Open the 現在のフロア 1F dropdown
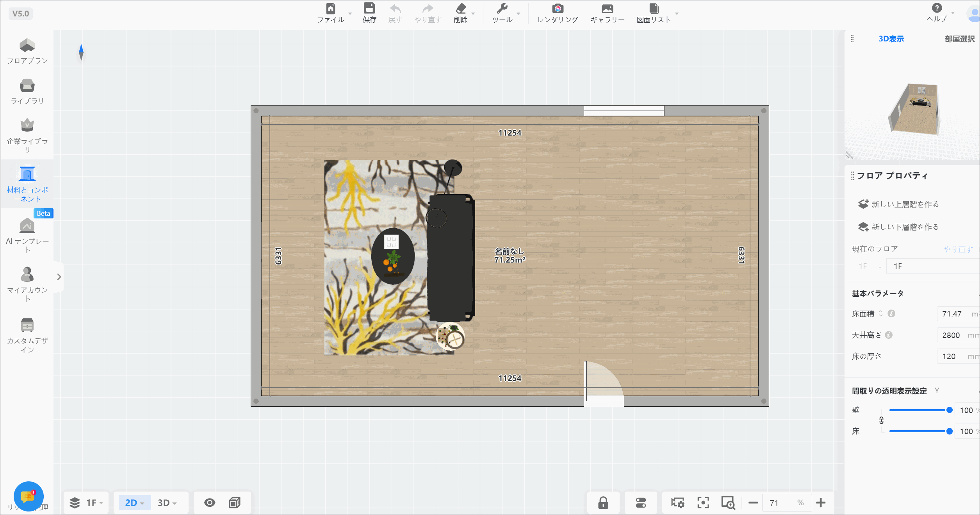The image size is (980, 515). [870, 266]
